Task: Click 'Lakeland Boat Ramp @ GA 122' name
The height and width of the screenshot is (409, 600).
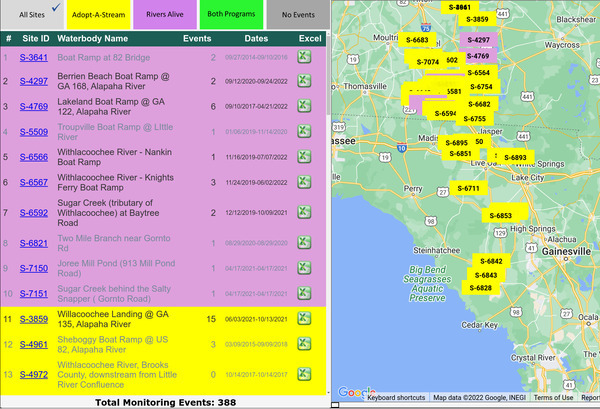Action: 111,106
